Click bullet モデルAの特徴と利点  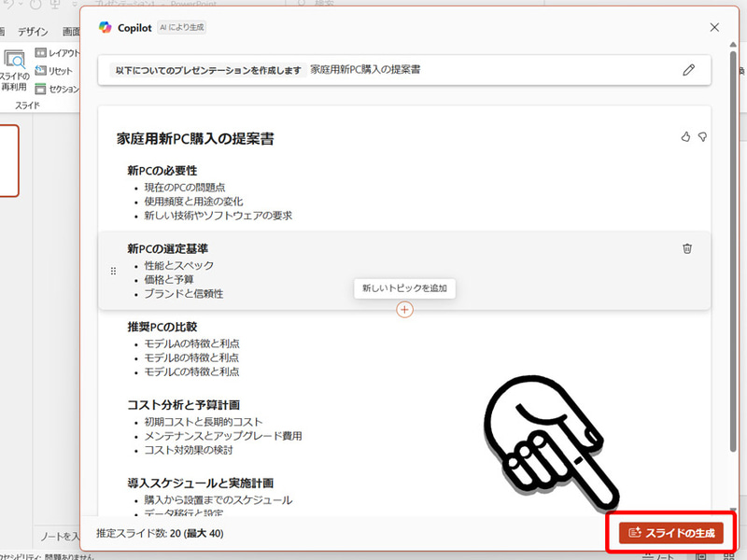pos(192,343)
